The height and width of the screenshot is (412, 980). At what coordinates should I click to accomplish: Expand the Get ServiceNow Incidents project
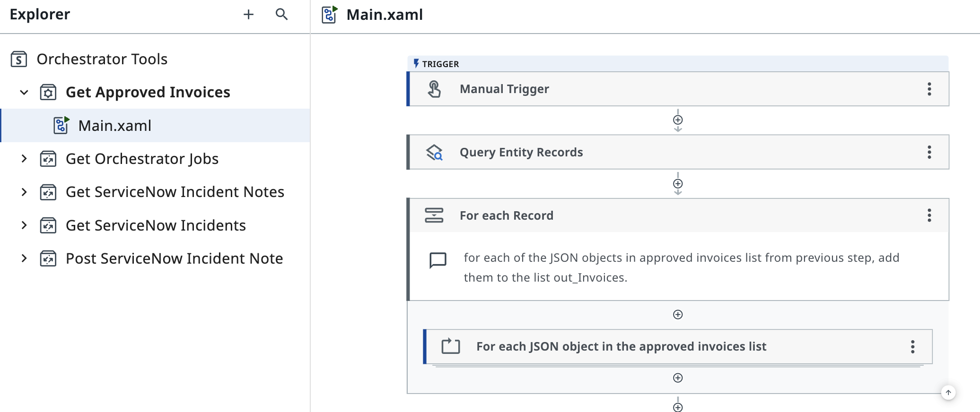24,225
